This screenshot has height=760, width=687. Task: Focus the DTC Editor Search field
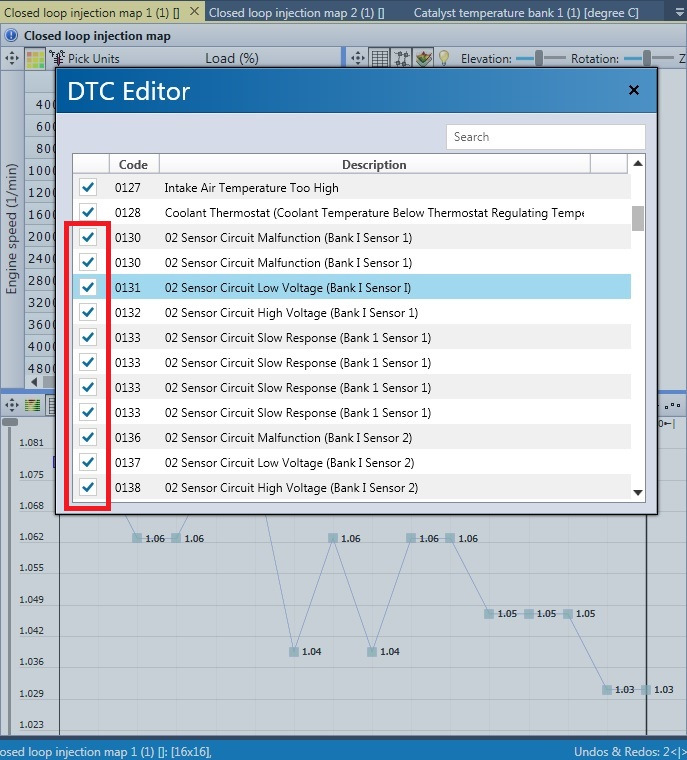coord(545,137)
